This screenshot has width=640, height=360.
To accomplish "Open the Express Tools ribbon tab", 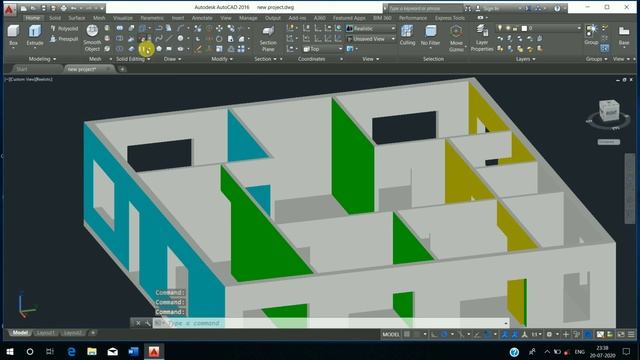I will (450, 18).
